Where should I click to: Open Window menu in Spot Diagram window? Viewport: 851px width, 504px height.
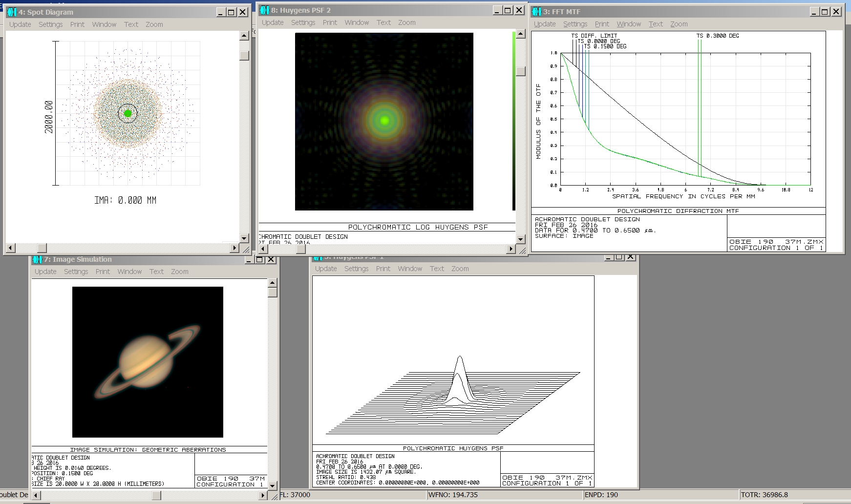[104, 24]
